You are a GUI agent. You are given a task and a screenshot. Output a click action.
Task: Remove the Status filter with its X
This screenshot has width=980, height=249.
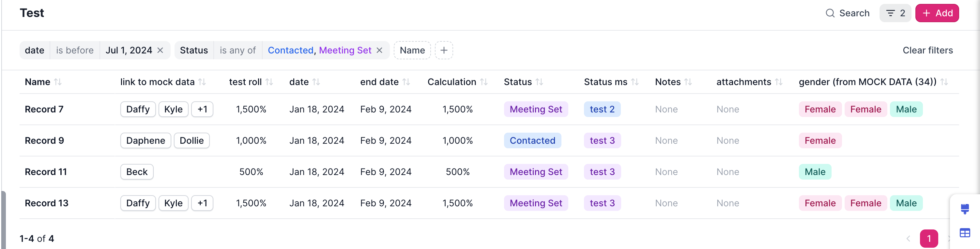click(379, 50)
